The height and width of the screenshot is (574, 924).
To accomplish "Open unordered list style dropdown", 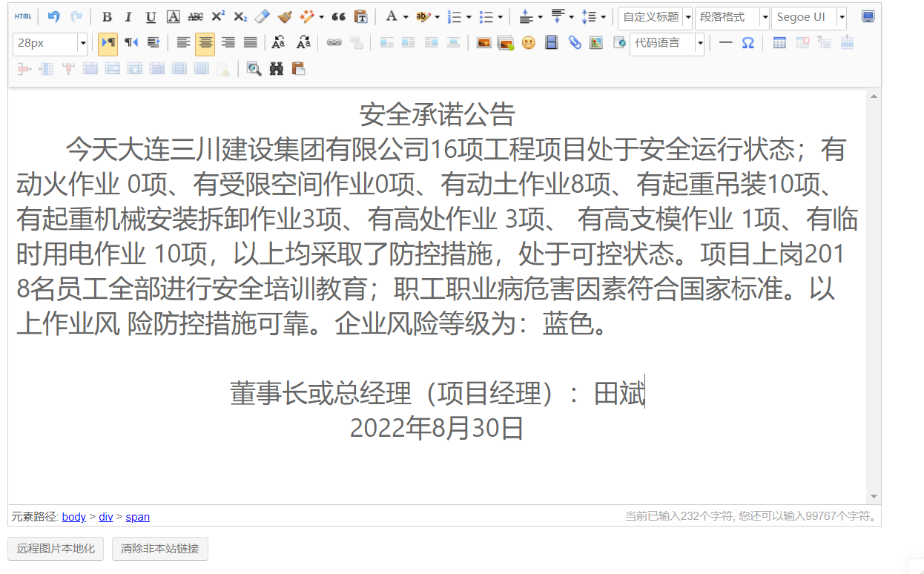I will (x=501, y=16).
